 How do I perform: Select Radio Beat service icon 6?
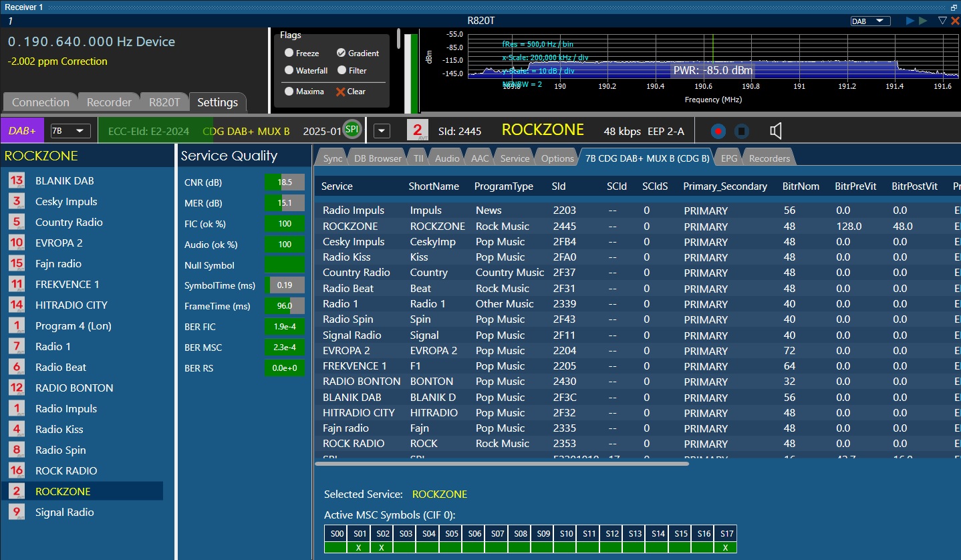(x=17, y=367)
